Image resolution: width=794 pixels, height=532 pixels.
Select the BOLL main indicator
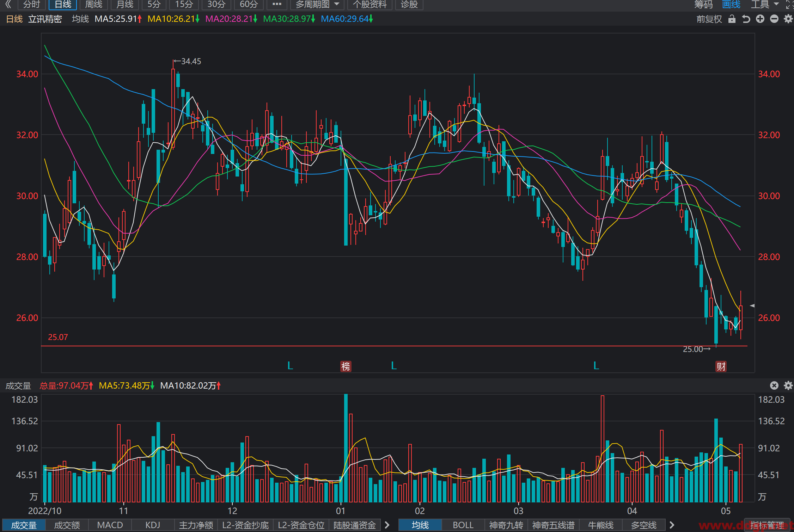pyautogui.click(x=463, y=525)
